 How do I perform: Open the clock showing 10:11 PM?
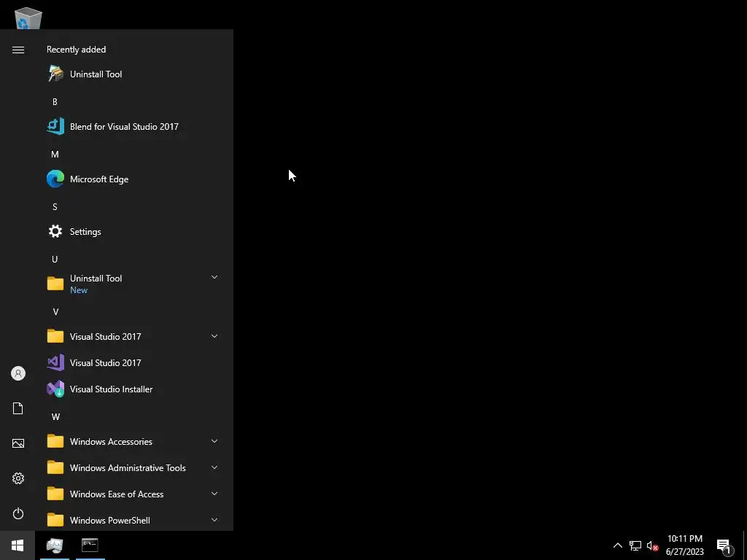[x=684, y=545]
